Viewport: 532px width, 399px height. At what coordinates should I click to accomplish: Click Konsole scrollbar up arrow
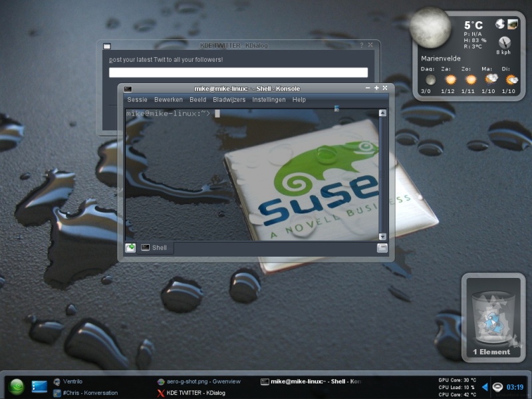coord(383,113)
